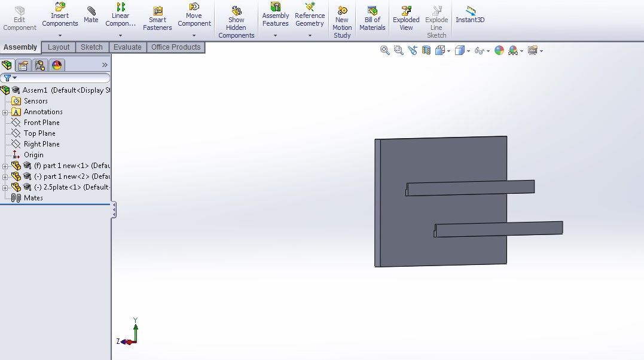Viewport: 644px width, 360px height.
Task: Click the Smart Fasteners tool
Action: pyautogui.click(x=157, y=14)
